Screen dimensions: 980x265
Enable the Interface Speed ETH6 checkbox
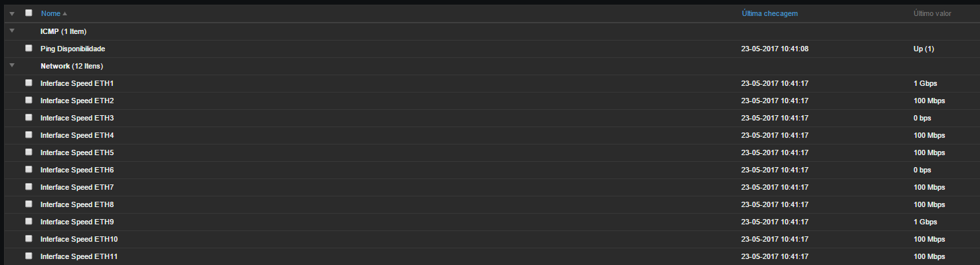click(x=29, y=169)
